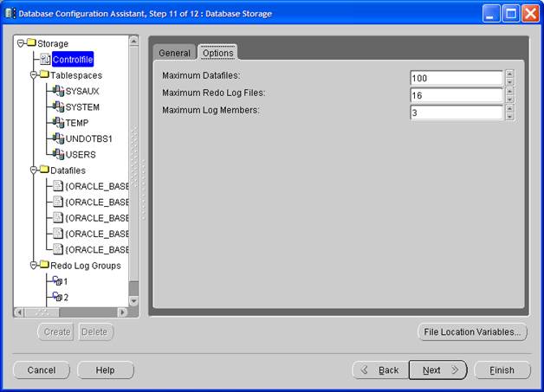The height and width of the screenshot is (392, 544).
Task: Select the USERS tablespace label
Action: (x=81, y=155)
